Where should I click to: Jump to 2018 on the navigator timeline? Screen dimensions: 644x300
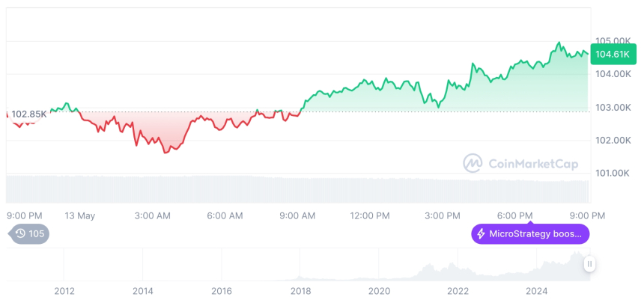point(300,291)
